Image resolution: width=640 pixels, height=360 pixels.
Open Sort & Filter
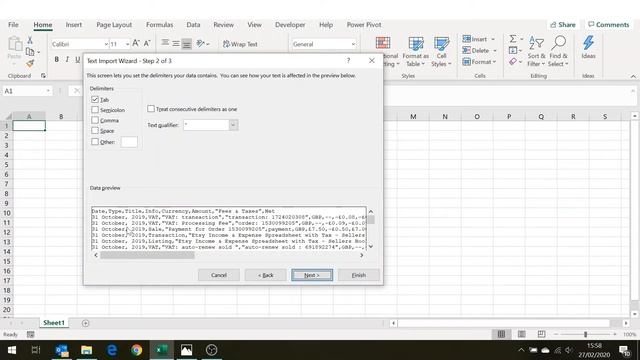pyautogui.click(x=536, y=51)
